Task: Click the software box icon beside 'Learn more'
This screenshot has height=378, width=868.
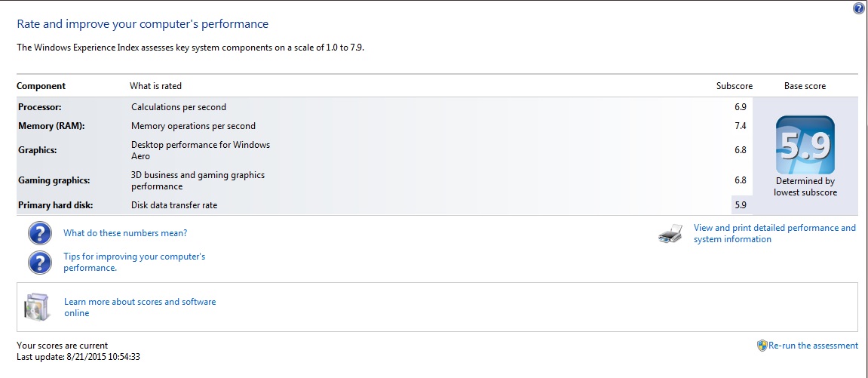Action: pos(36,307)
